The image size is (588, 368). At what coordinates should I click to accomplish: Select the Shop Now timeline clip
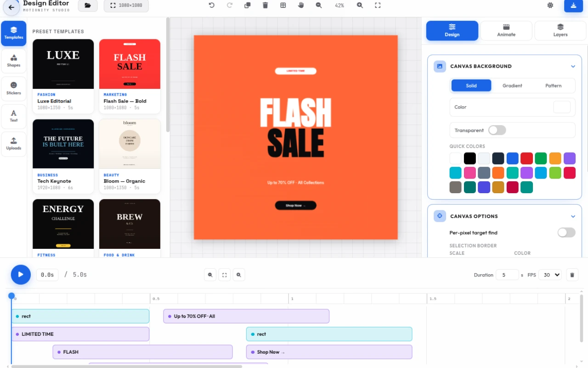pos(329,352)
